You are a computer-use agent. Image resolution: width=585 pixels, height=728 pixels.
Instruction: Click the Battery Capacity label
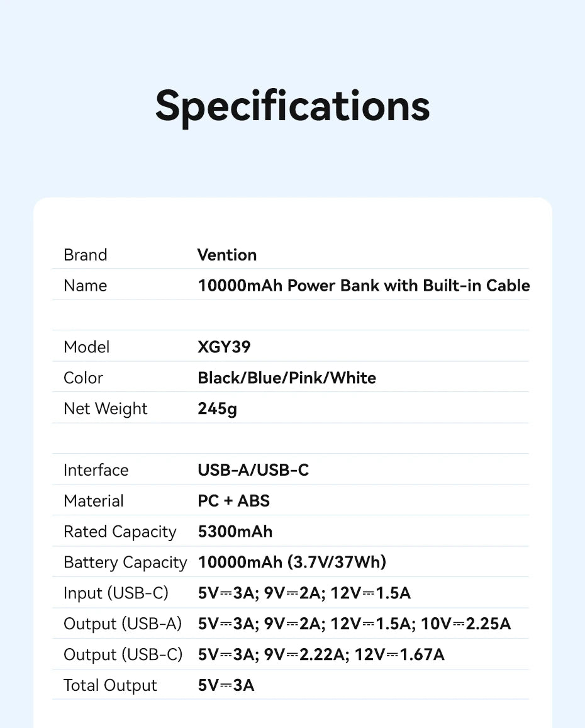[125, 563]
